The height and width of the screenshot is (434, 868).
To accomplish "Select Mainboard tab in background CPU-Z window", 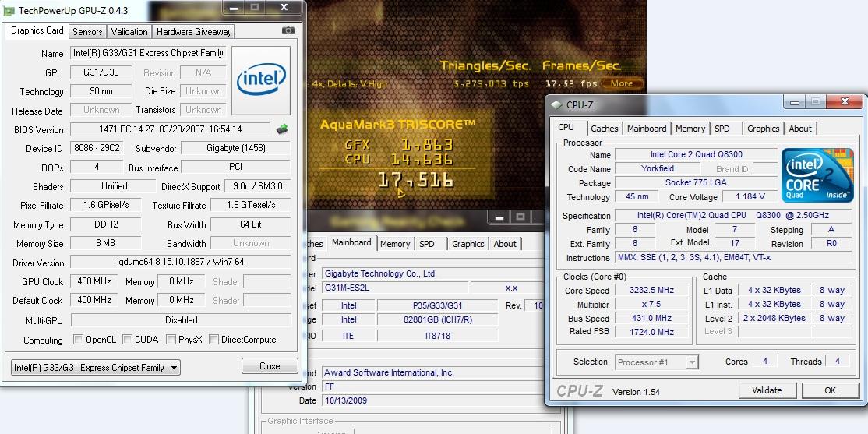I will coord(351,242).
